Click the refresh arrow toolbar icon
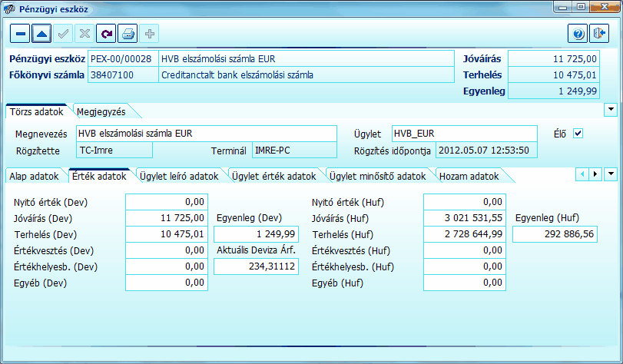This screenshot has height=364, width=623. tap(106, 34)
